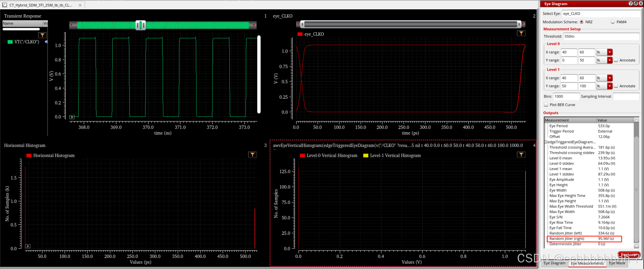Open filter icon in vertical histogram plot
The width and height of the screenshot is (644, 269).
click(x=521, y=155)
